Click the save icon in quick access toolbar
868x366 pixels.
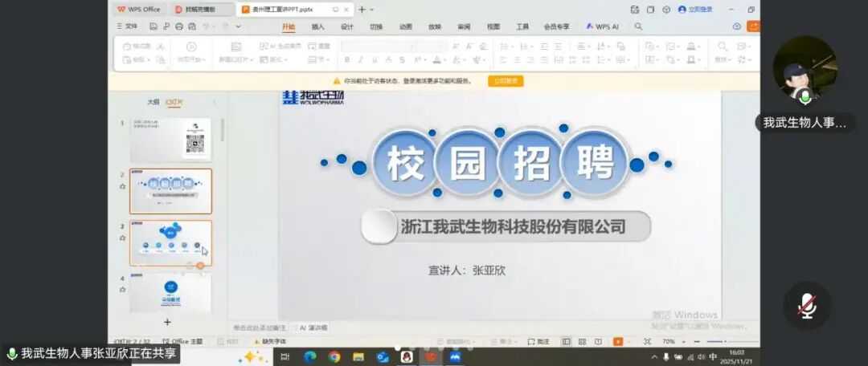(x=155, y=26)
